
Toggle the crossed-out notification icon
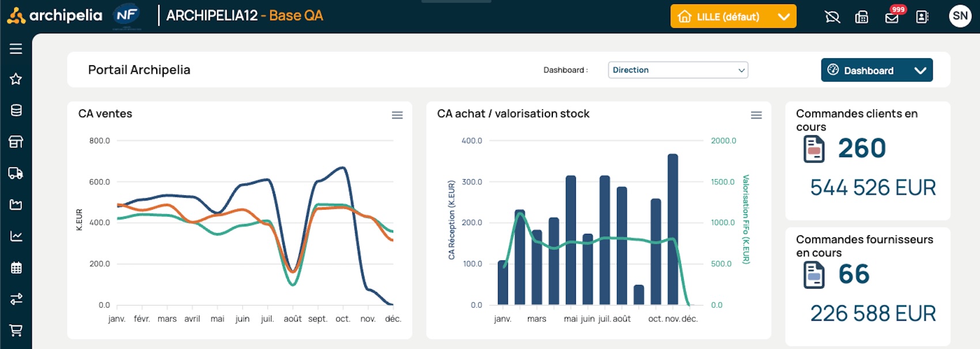click(x=832, y=17)
